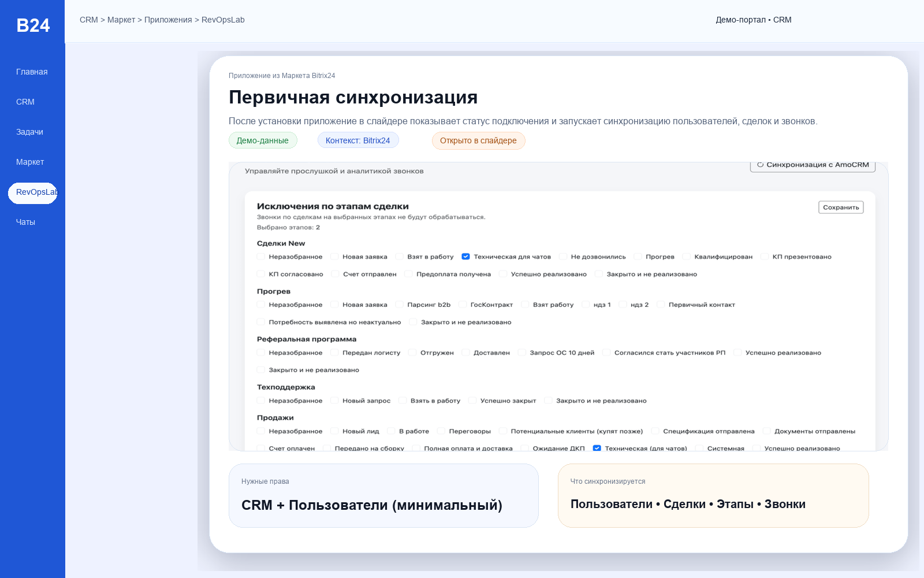Screen dimensions: 924x578
Task: Enable the В работе checkbox
Action: click(391, 431)
